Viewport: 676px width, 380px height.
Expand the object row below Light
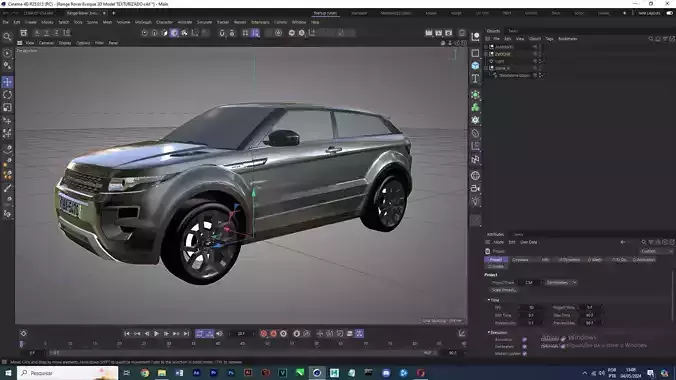click(486, 68)
